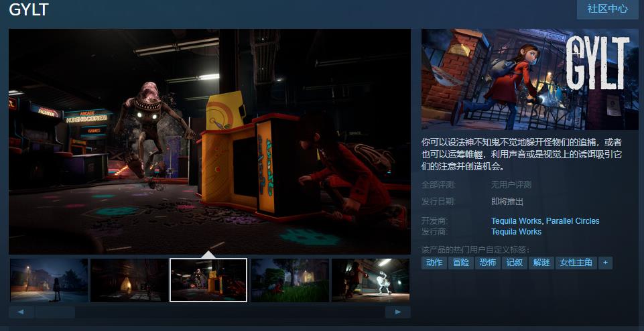
Task: Click the GYLT header capsule image
Action: [x=529, y=79]
